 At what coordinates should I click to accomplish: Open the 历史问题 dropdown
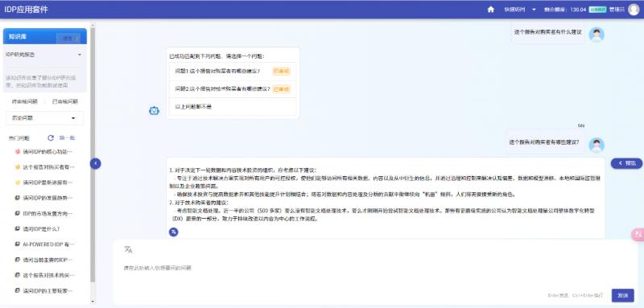(x=44, y=118)
